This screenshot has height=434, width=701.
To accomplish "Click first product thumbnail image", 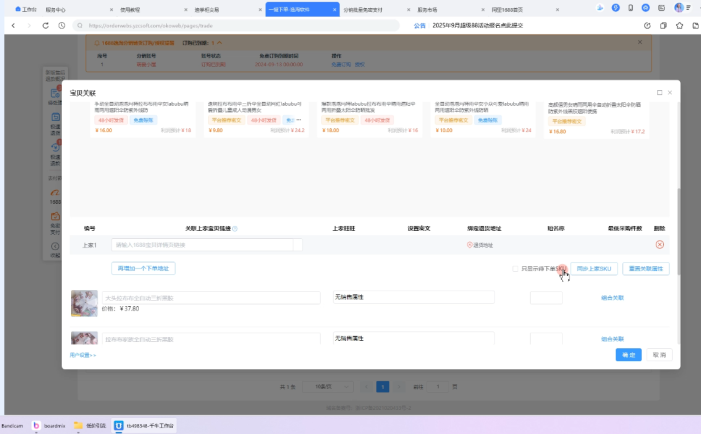I will pos(84,303).
